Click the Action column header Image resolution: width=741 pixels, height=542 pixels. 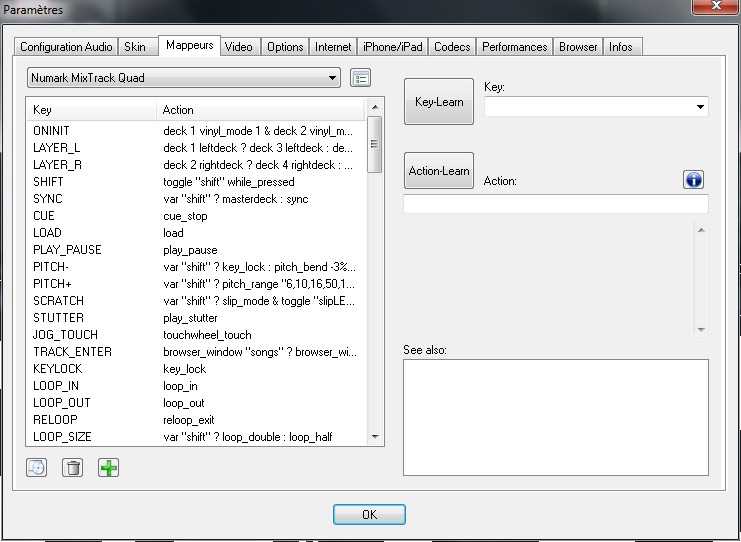pyautogui.click(x=260, y=110)
